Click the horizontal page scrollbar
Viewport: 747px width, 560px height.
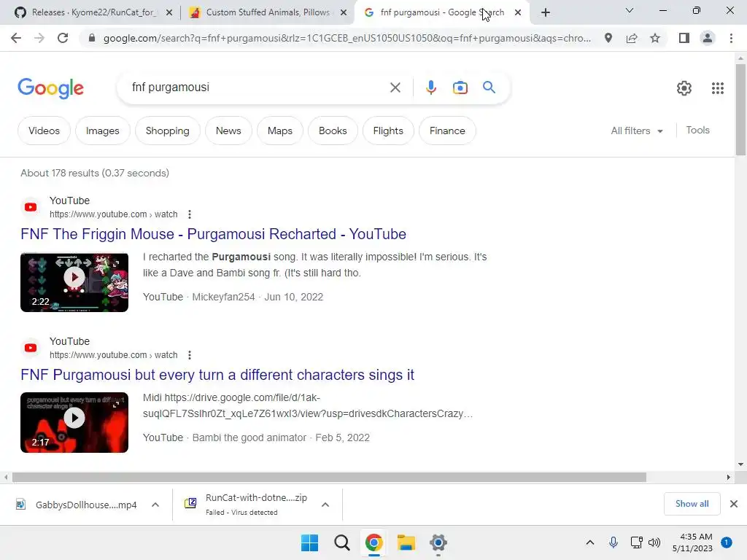click(329, 477)
